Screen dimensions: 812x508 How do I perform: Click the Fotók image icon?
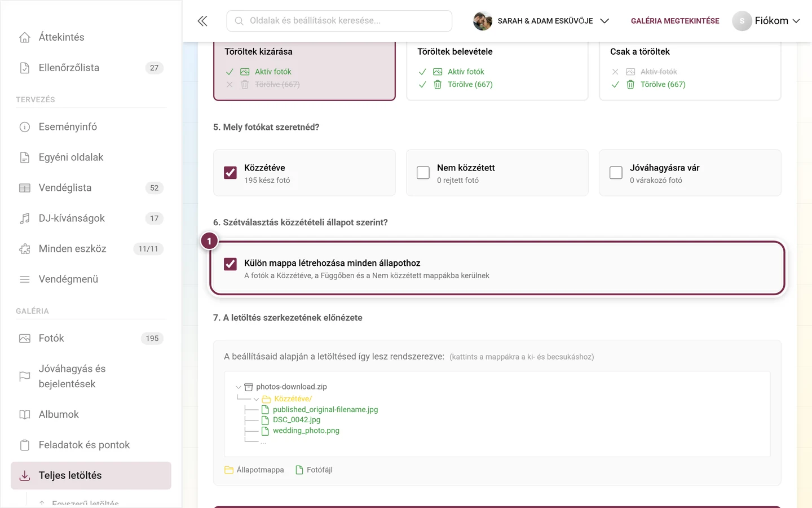pyautogui.click(x=25, y=339)
